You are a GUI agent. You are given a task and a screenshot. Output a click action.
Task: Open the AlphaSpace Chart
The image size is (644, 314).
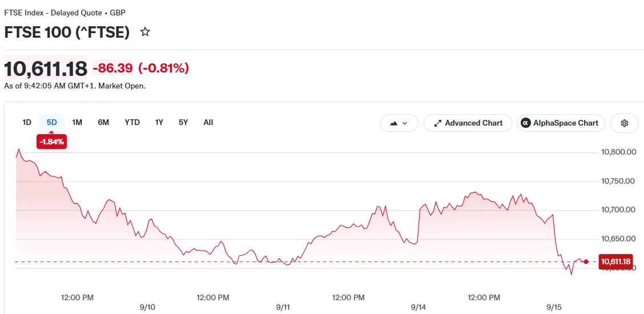[x=561, y=123]
